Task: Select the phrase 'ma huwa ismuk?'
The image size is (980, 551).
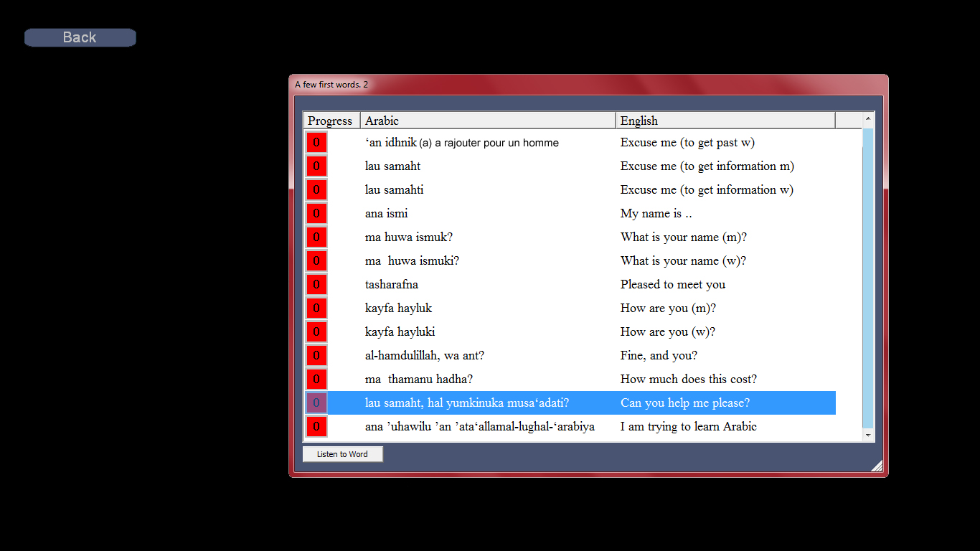Action: click(409, 237)
